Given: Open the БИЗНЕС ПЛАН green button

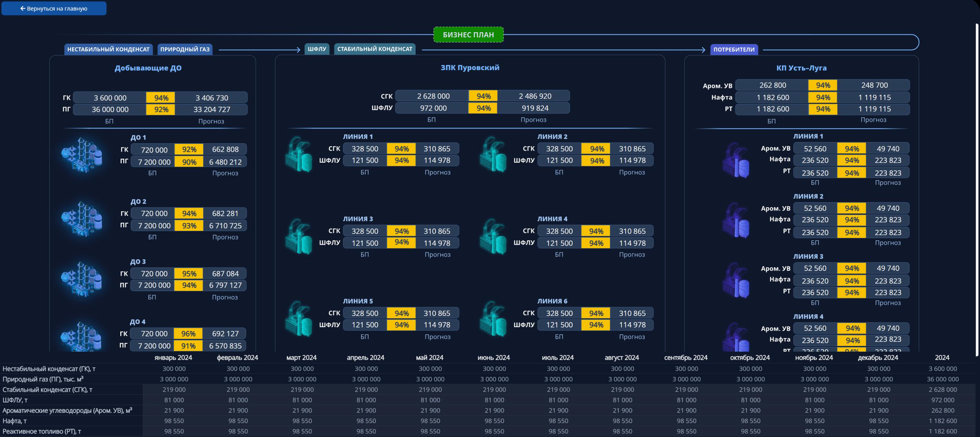Looking at the screenshot, I should pos(468,35).
